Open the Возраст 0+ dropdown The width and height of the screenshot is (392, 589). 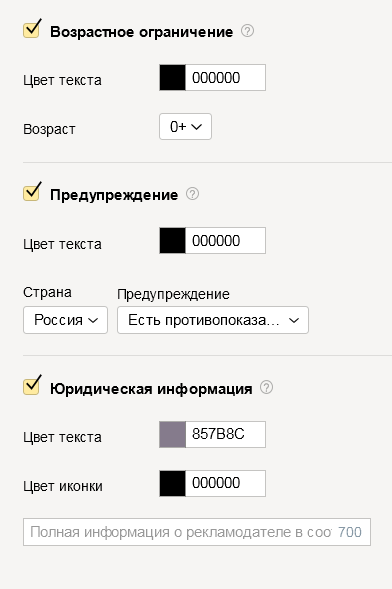click(185, 127)
